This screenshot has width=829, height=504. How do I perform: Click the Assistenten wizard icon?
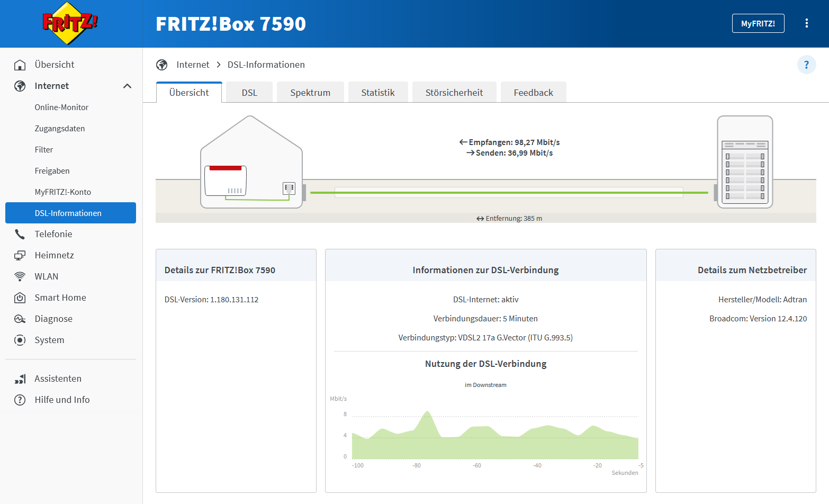(20, 379)
